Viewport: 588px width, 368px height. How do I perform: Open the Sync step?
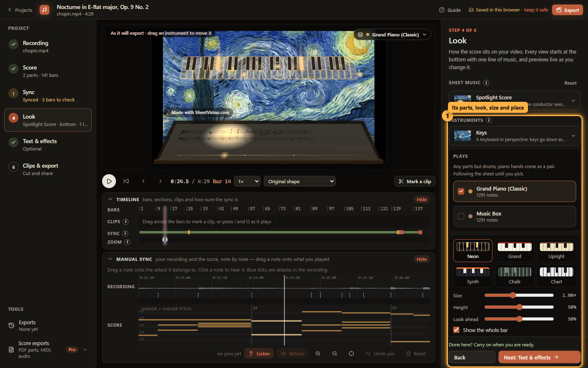coord(48,96)
